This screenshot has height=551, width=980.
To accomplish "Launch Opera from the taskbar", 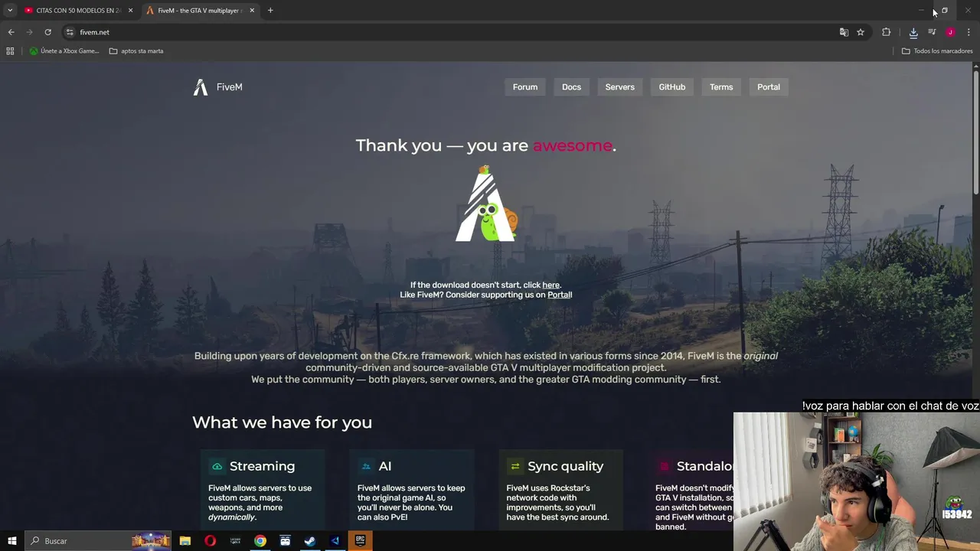I will pos(210,541).
